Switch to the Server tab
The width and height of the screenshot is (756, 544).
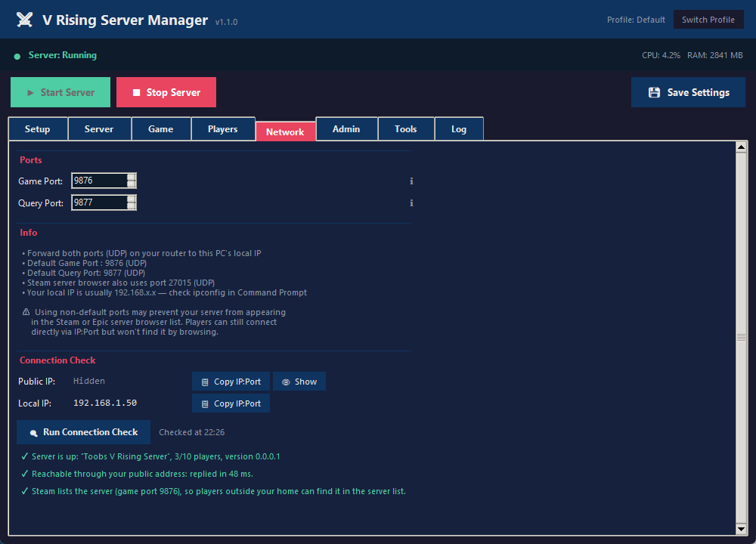tap(99, 128)
